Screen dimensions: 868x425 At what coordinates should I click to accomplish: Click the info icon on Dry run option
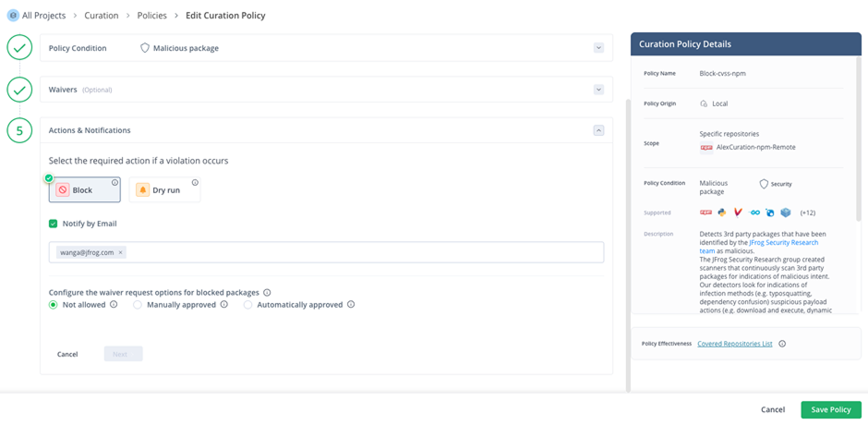pyautogui.click(x=195, y=183)
